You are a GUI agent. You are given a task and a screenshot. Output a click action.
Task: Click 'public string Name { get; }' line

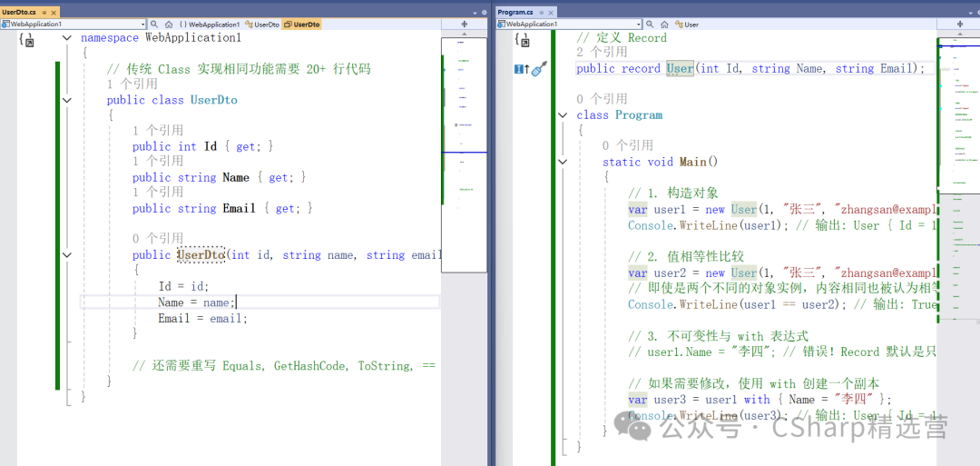(220, 178)
